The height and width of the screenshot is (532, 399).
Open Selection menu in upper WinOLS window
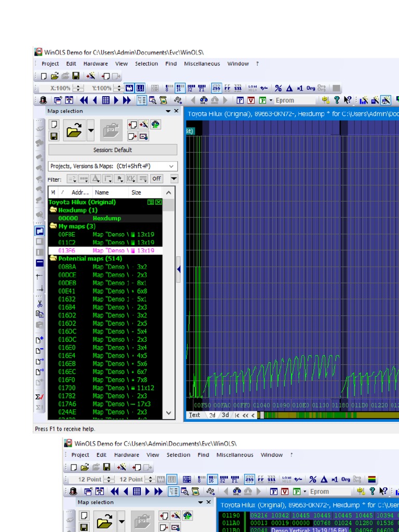[146, 63]
